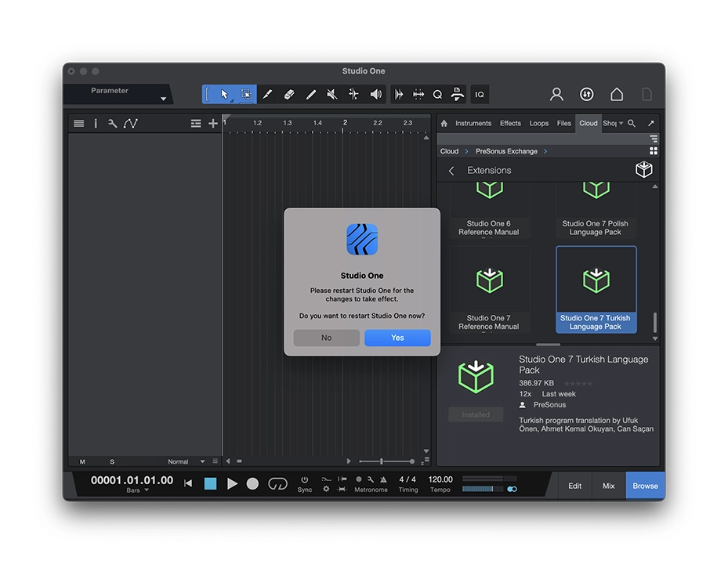The width and height of the screenshot is (728, 564).
Task: Select the Arrow tool in toolbar
Action: coord(225,94)
